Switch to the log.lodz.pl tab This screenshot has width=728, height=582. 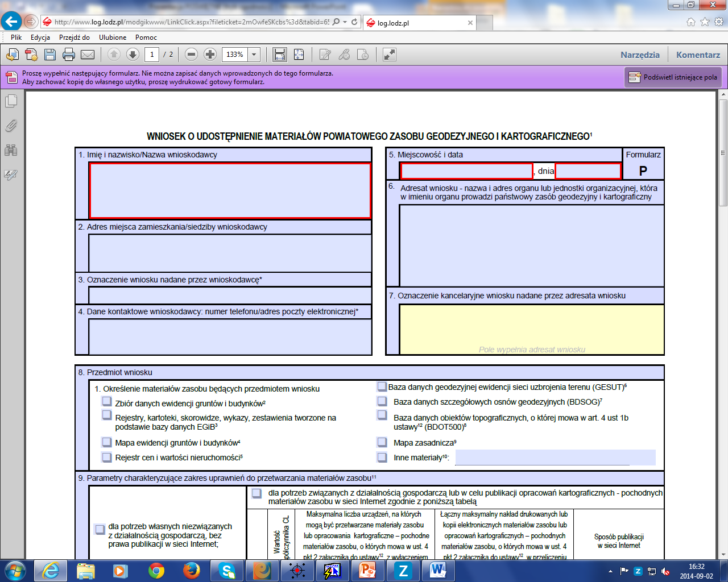(x=420, y=23)
